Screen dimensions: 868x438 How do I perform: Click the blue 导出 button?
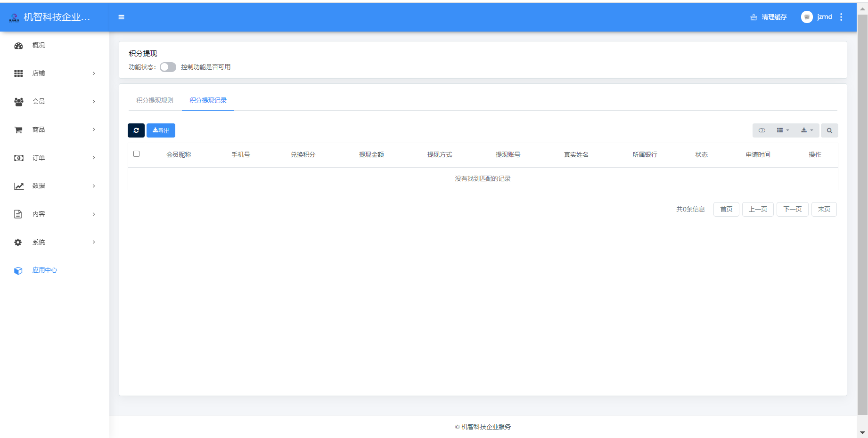click(161, 130)
